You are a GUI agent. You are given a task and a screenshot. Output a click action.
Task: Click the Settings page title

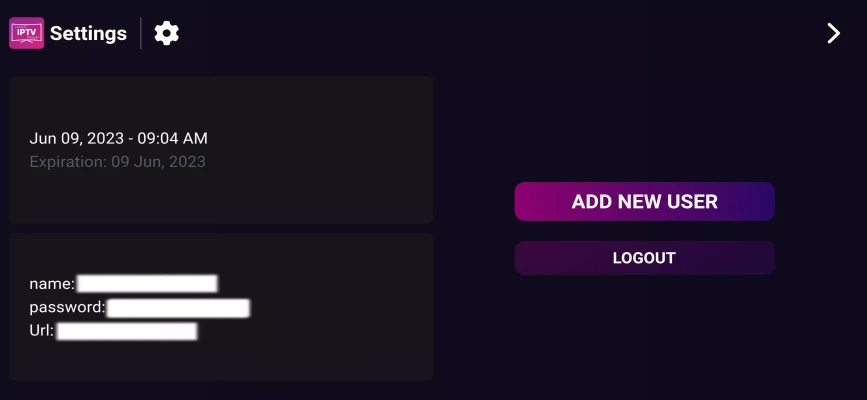88,33
